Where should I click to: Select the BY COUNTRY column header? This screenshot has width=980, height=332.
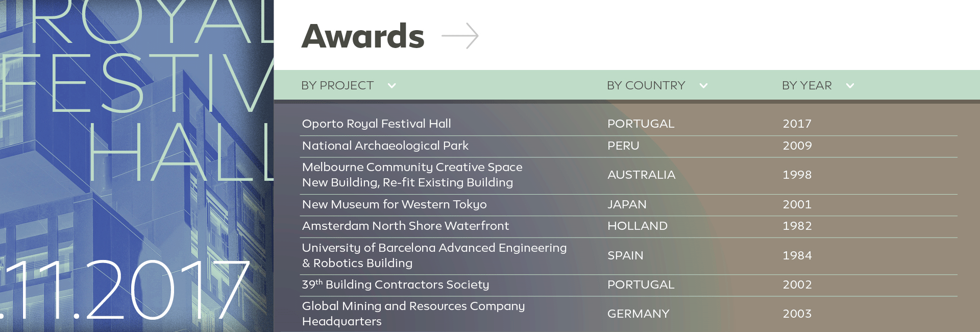coord(646,86)
